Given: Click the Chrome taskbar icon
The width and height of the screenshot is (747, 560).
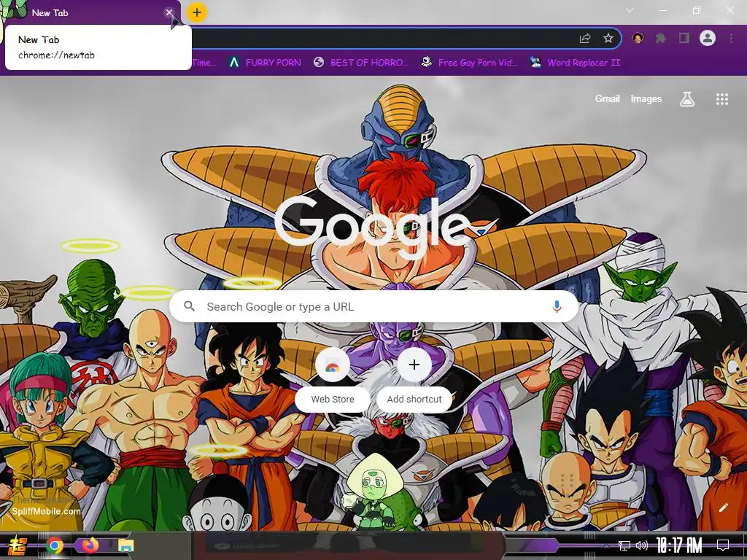Looking at the screenshot, I should point(55,545).
